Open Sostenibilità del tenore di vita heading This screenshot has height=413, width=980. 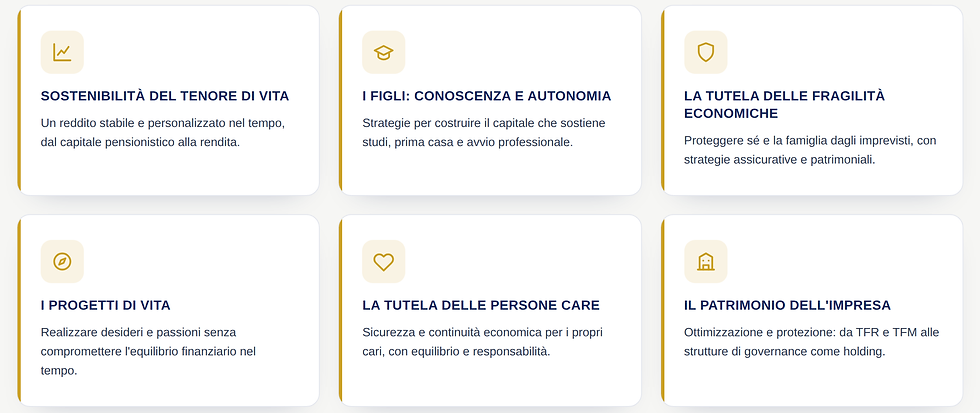click(x=165, y=96)
